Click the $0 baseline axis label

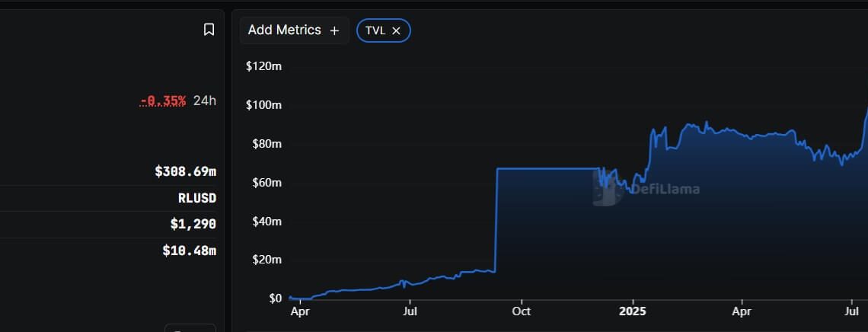click(274, 298)
